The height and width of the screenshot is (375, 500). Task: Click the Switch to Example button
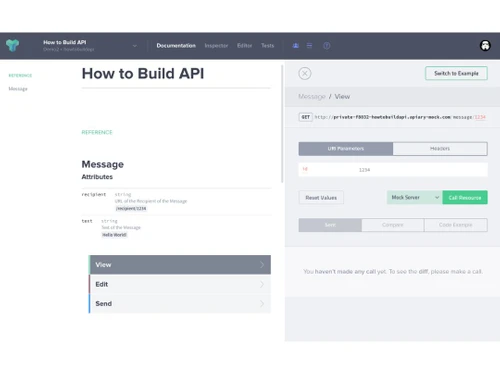pos(456,73)
